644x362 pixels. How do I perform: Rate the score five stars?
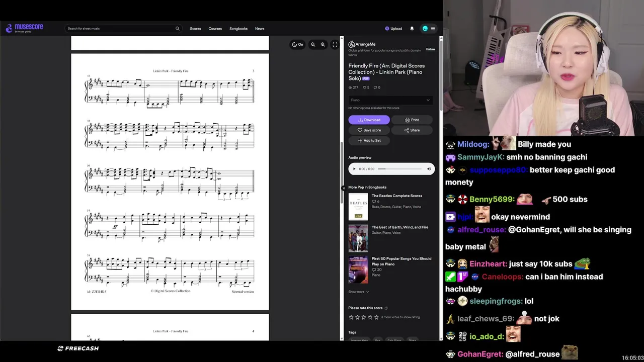click(376, 317)
